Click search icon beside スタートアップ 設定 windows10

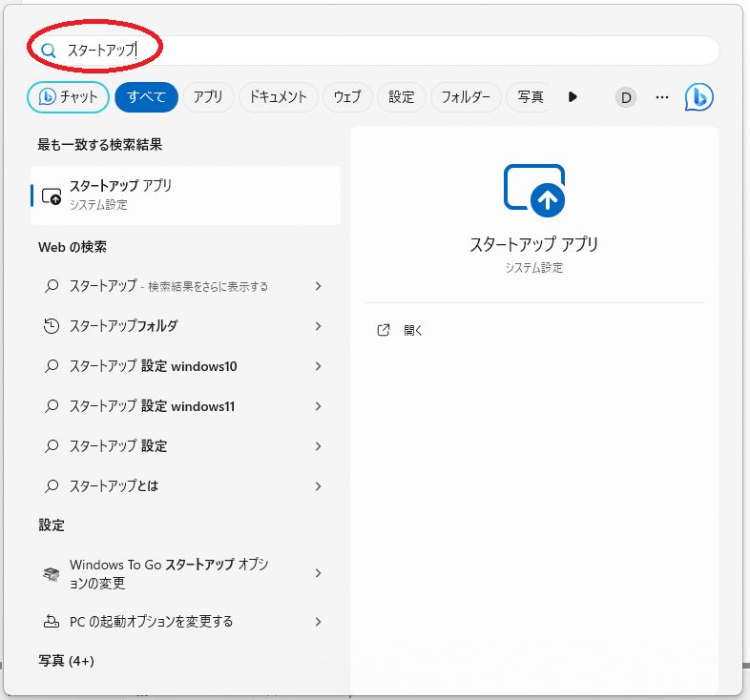coord(52,366)
